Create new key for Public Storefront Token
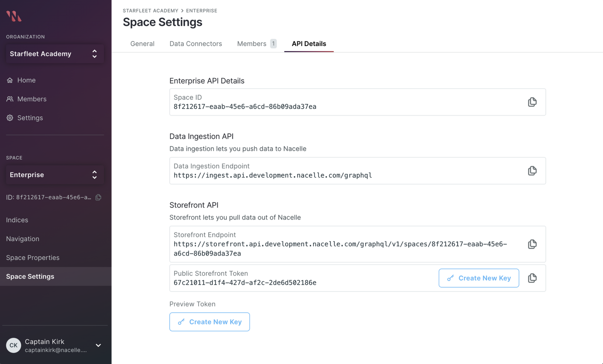The image size is (603, 364). (479, 278)
